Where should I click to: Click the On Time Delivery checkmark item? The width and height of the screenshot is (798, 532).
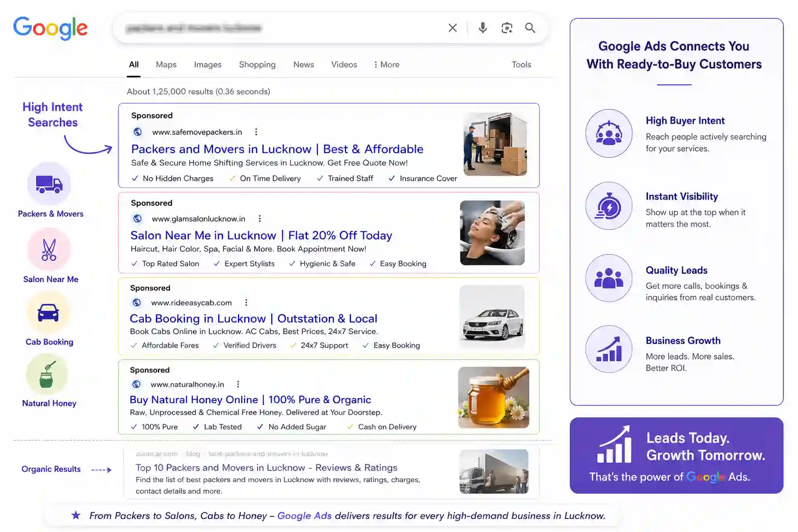click(x=265, y=178)
